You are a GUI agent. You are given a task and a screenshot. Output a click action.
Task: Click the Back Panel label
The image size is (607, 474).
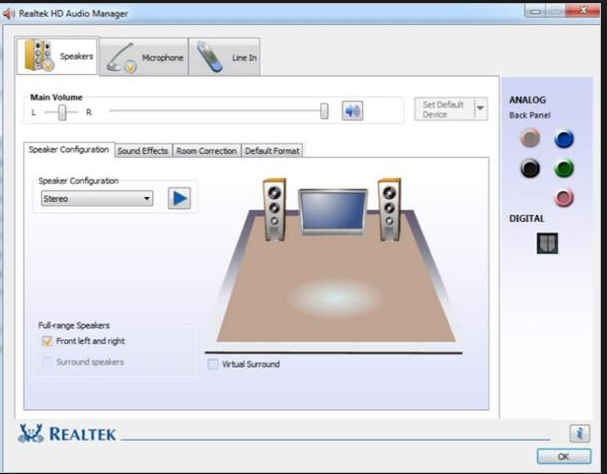[530, 115]
